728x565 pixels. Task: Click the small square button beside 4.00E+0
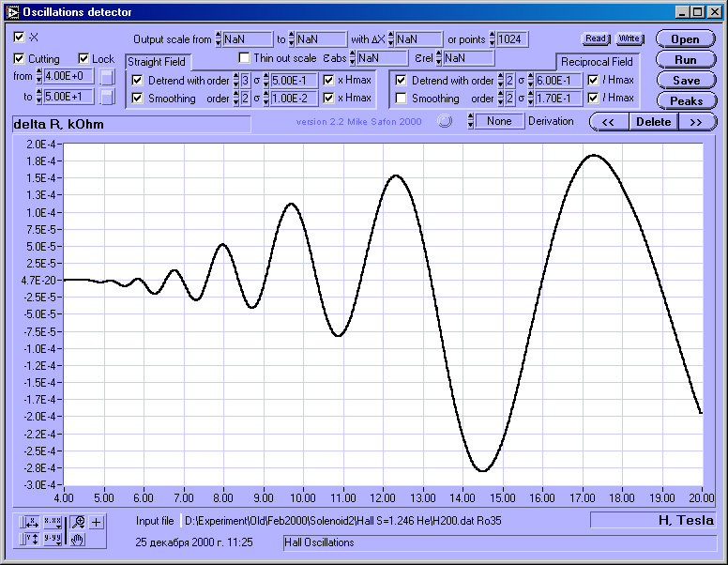[x=107, y=77]
